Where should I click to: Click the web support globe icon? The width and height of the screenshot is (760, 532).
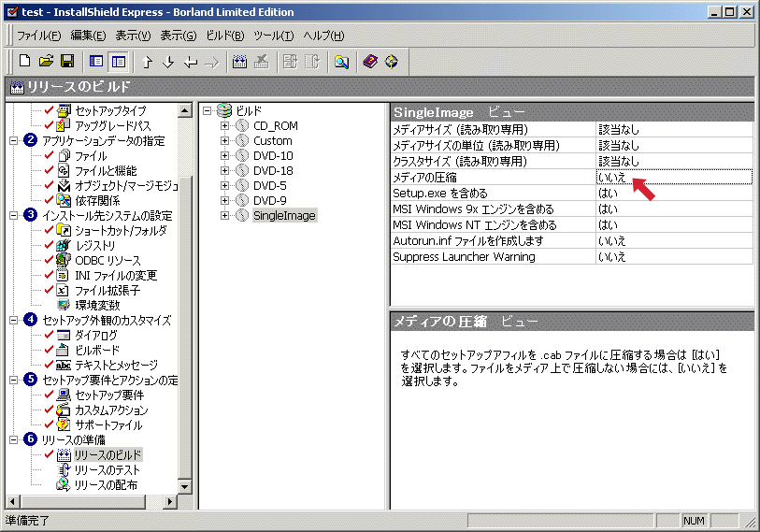pos(392,62)
